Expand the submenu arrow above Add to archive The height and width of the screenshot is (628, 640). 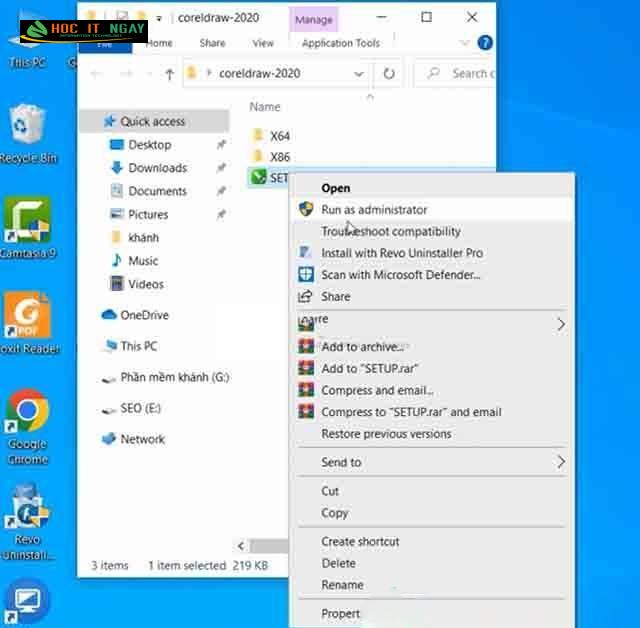(x=561, y=324)
